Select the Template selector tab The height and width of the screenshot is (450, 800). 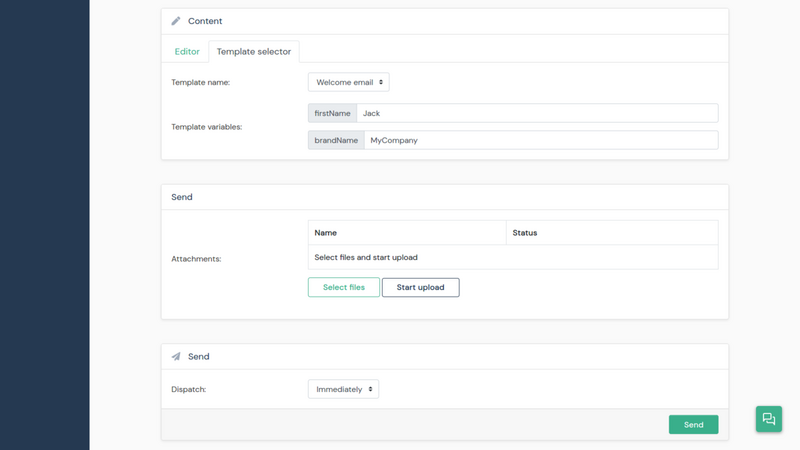tap(254, 52)
